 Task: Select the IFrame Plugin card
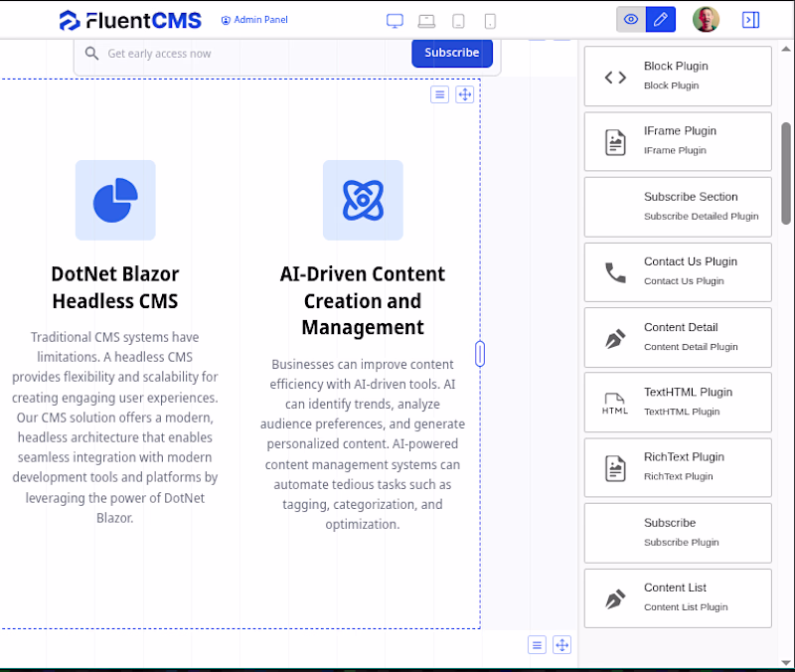click(x=678, y=141)
